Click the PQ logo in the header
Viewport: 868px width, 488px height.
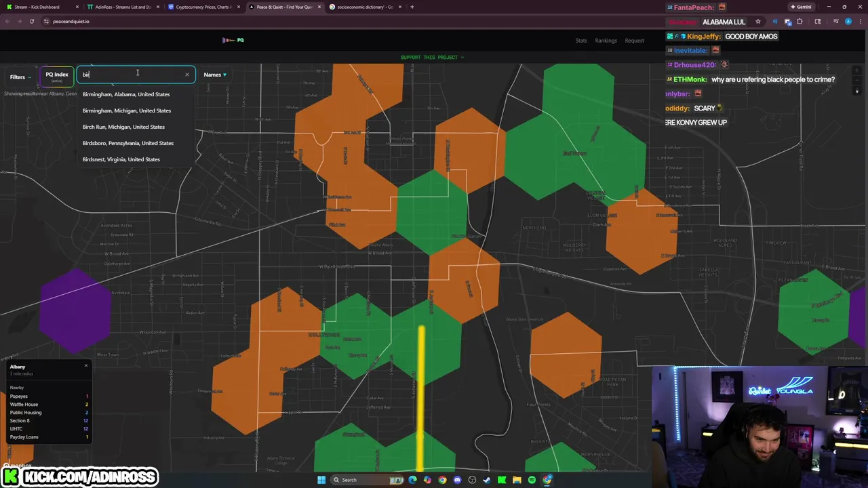pyautogui.click(x=233, y=40)
